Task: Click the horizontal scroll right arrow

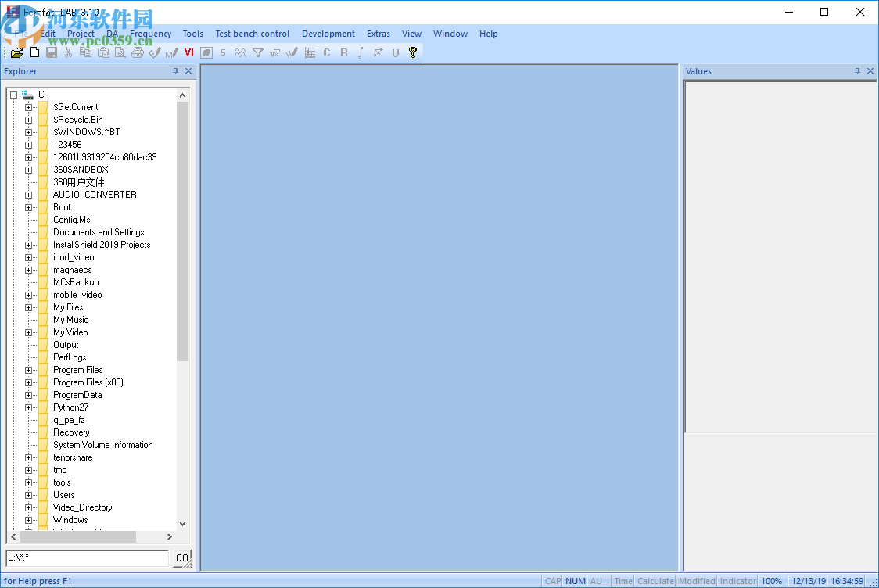Action: [169, 536]
